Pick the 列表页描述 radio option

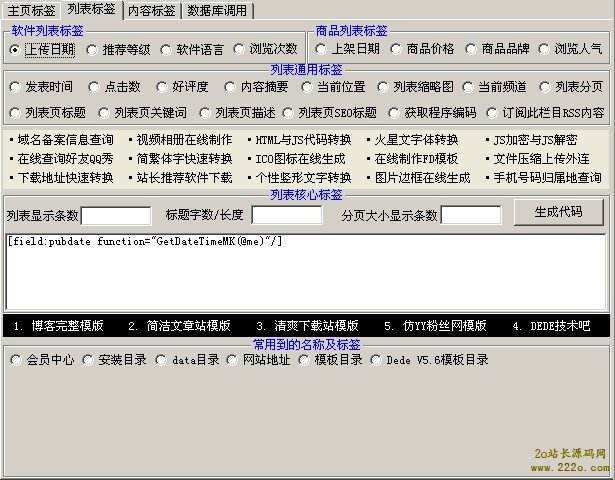(x=204, y=113)
